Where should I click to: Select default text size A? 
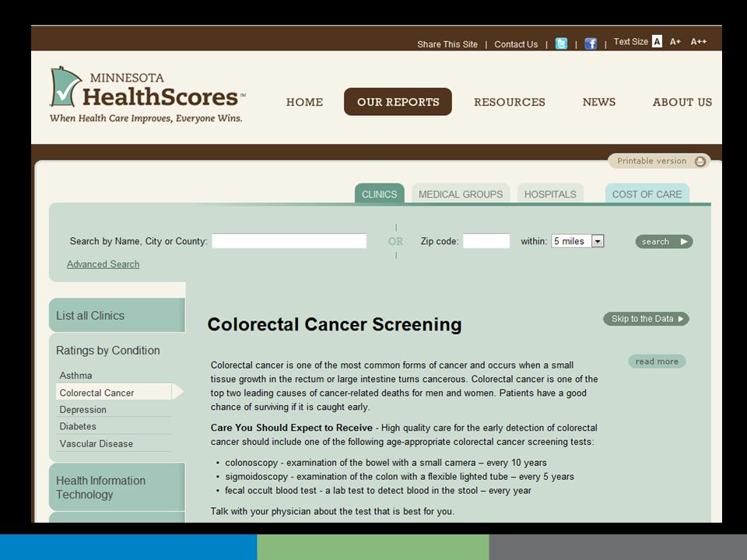pyautogui.click(x=657, y=41)
